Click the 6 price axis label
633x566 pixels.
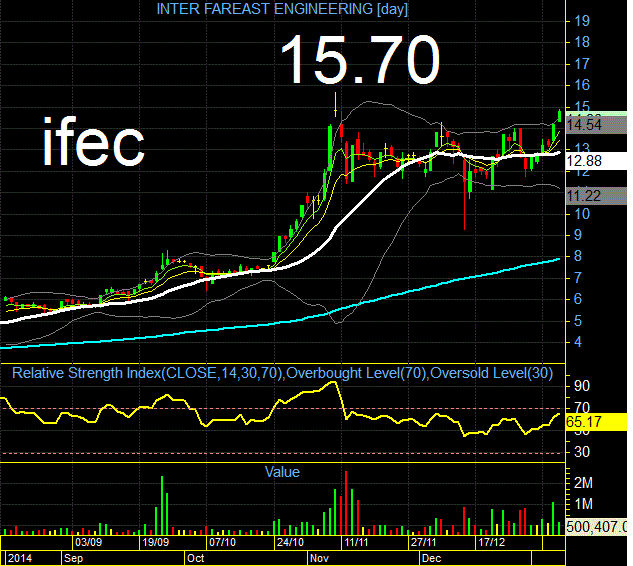click(578, 299)
